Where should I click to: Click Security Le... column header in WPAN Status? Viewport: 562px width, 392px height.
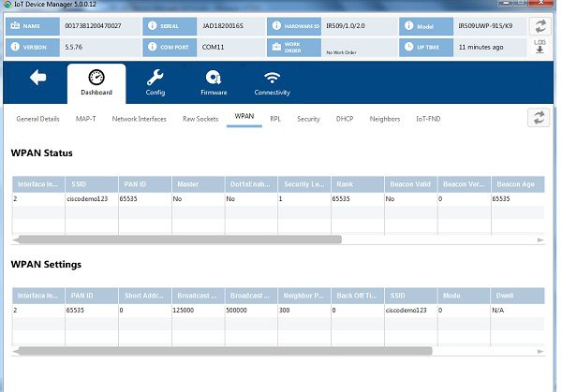click(304, 184)
